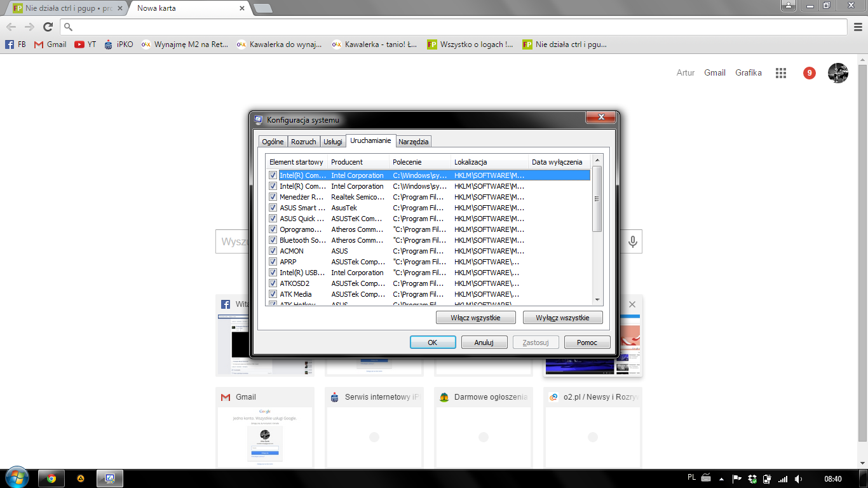868x488 pixels.
Task: Click the Windows Start orb
Action: pos(16,478)
